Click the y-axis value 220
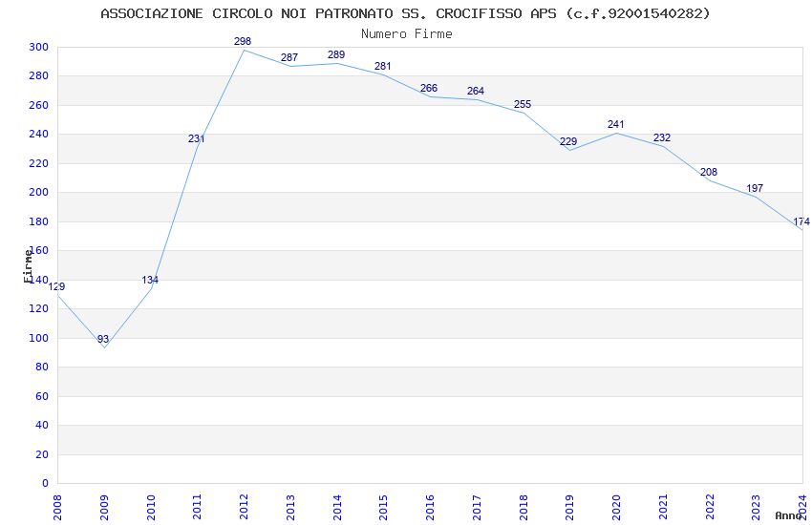812x525 pixels. [x=39, y=163]
